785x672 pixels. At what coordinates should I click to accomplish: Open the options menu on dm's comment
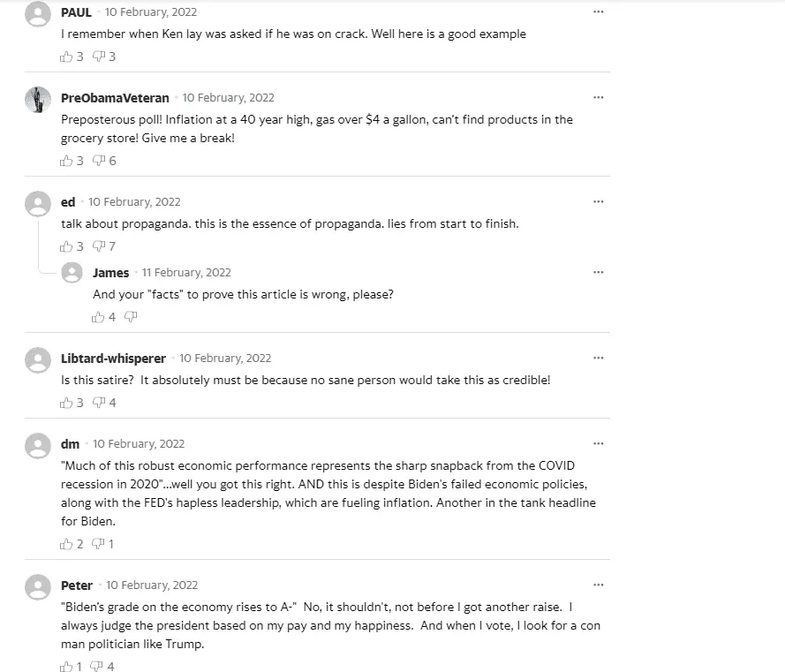pyautogui.click(x=599, y=442)
